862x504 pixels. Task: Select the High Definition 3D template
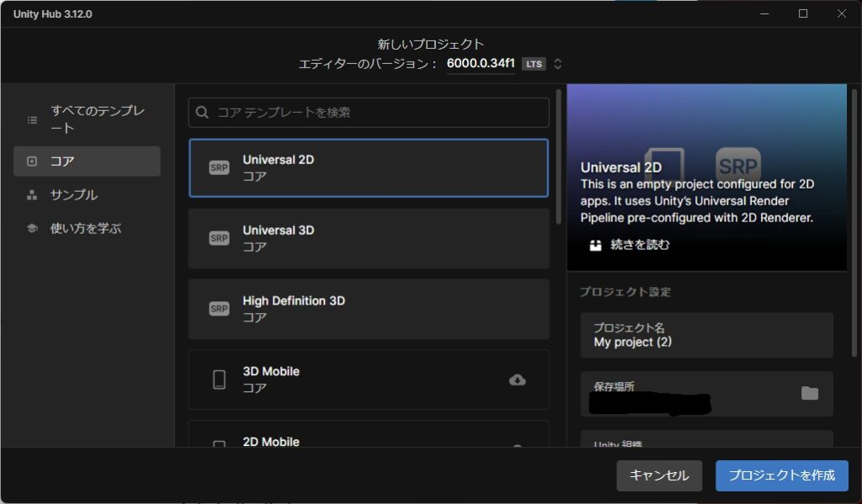click(x=369, y=308)
